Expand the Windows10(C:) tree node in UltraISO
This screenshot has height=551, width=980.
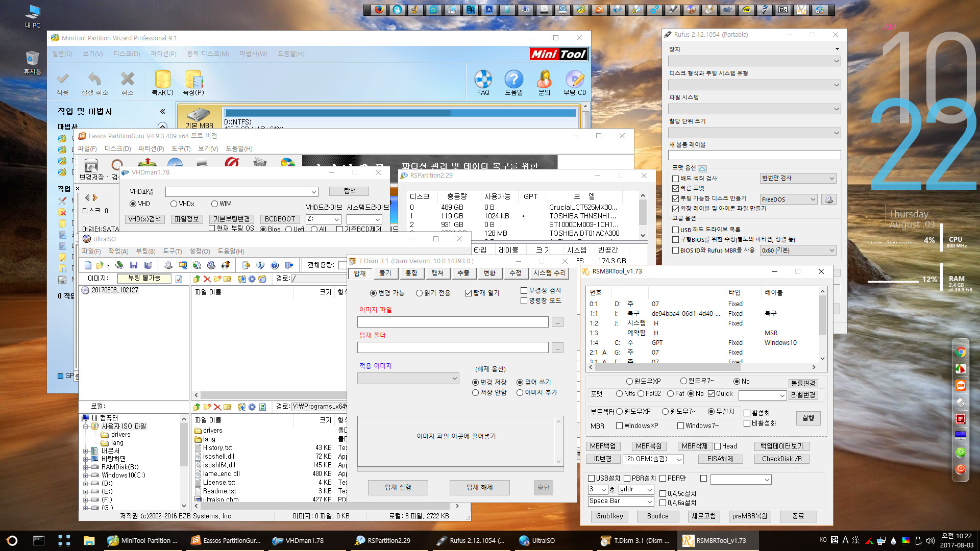(86, 475)
